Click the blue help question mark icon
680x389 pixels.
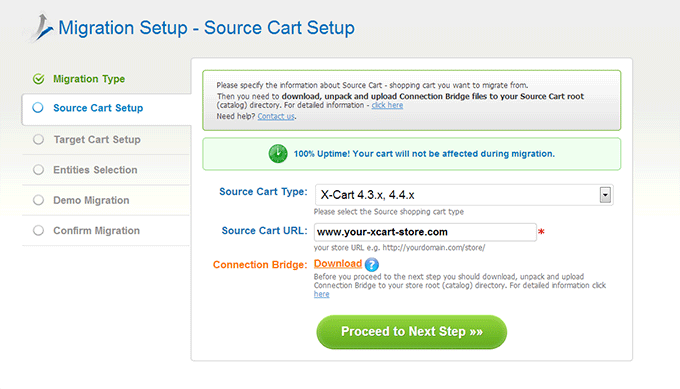pos(372,264)
